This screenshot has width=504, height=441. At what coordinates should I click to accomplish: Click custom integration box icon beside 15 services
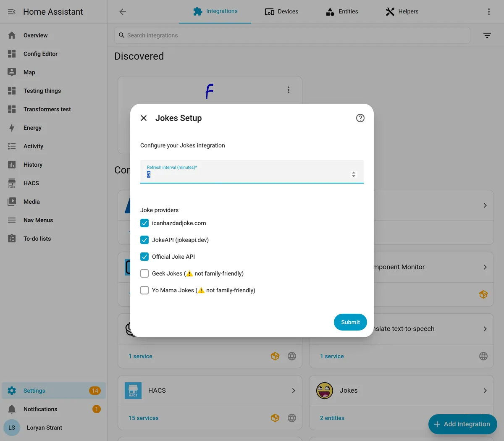tap(275, 418)
